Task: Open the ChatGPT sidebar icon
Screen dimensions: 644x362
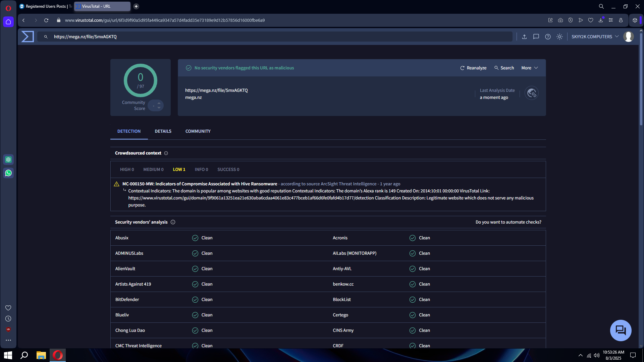Action: (x=8, y=160)
